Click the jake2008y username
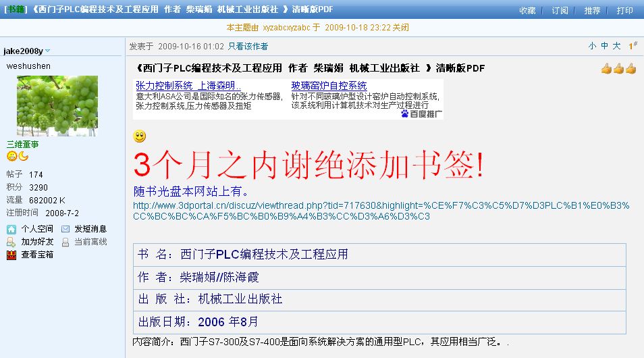The image size is (644, 358). click(23, 51)
